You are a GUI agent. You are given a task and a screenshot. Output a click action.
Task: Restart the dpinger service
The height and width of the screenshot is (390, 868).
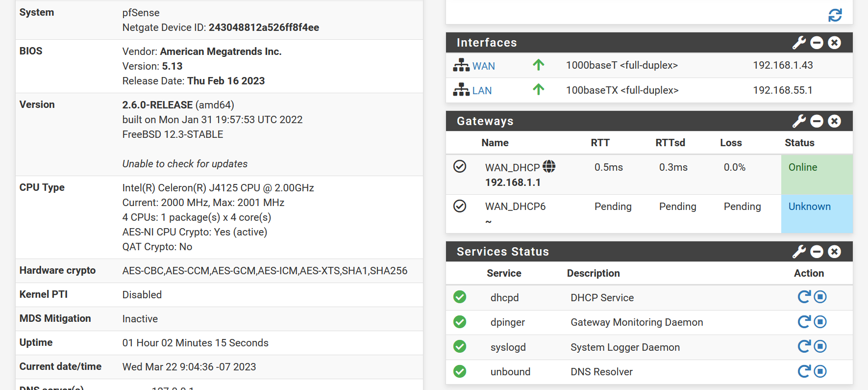804,322
